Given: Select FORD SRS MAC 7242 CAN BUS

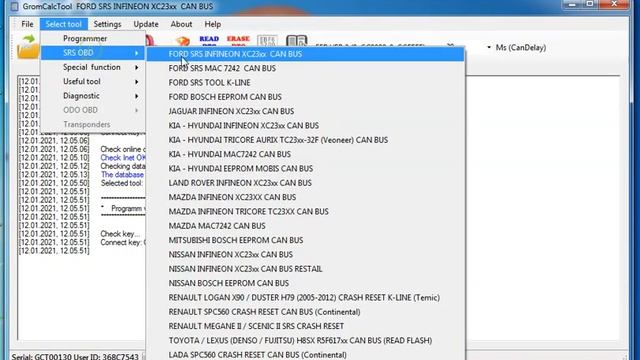Looking at the screenshot, I should (305, 68).
